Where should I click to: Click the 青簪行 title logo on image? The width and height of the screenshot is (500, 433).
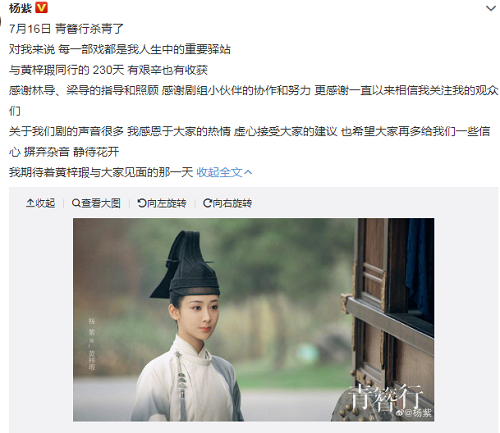point(386,396)
